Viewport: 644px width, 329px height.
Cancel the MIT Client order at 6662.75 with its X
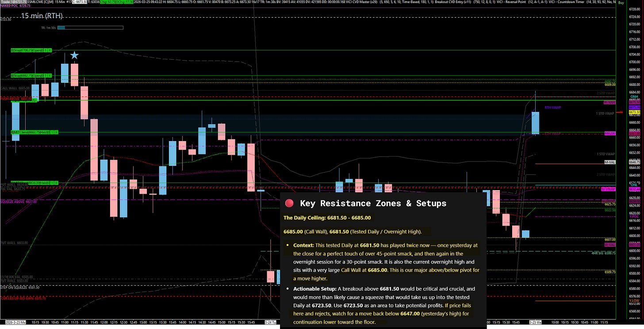[x=56, y=132]
